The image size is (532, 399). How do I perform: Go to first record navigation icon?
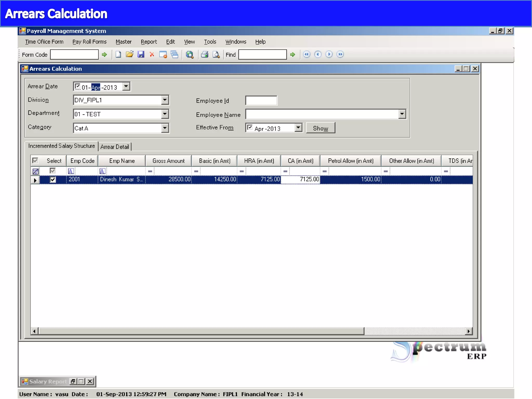click(x=307, y=54)
